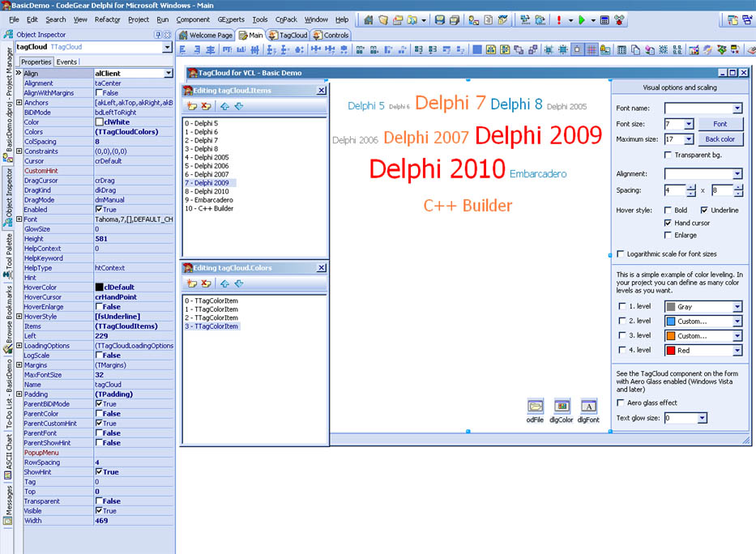Select '2 - TTagColorItem' in colors list
The image size is (756, 554).
tap(211, 318)
